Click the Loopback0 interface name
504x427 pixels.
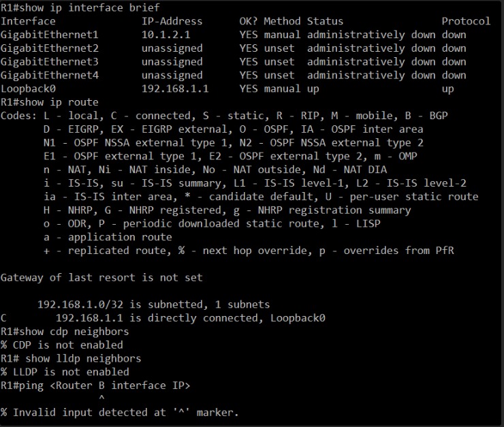[x=29, y=89]
